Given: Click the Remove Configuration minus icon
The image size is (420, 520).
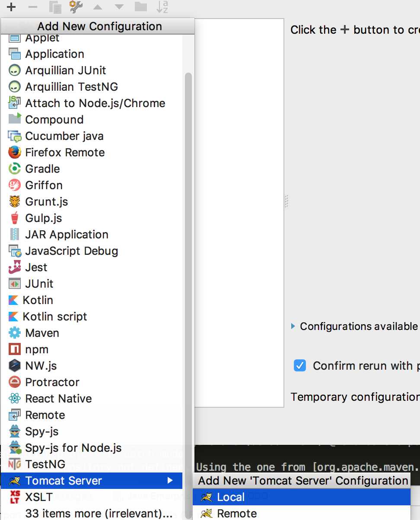Looking at the screenshot, I should point(33,7).
